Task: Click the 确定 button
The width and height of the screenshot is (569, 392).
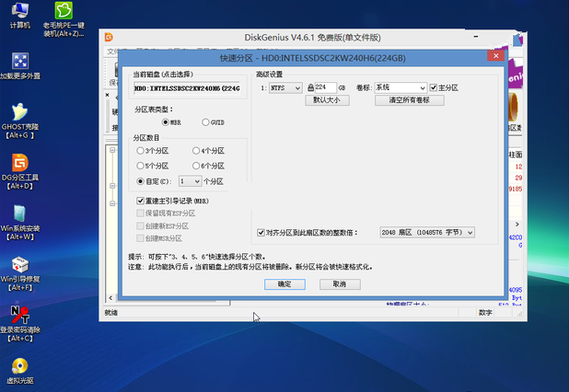Action: coord(284,284)
